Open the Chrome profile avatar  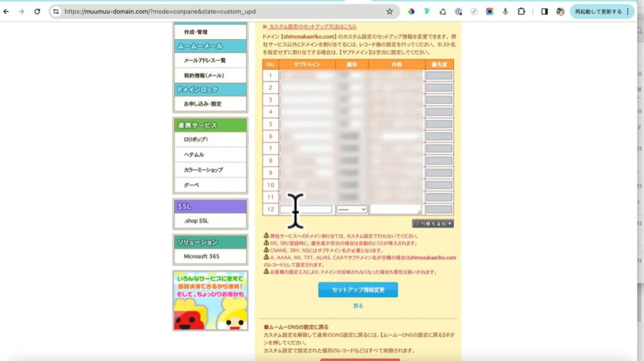(560, 11)
